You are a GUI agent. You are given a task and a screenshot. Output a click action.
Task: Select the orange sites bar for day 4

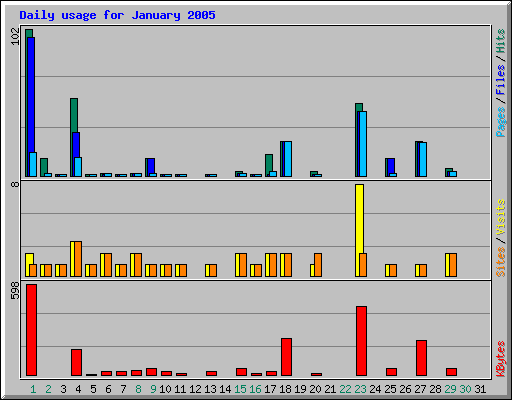(x=78, y=259)
